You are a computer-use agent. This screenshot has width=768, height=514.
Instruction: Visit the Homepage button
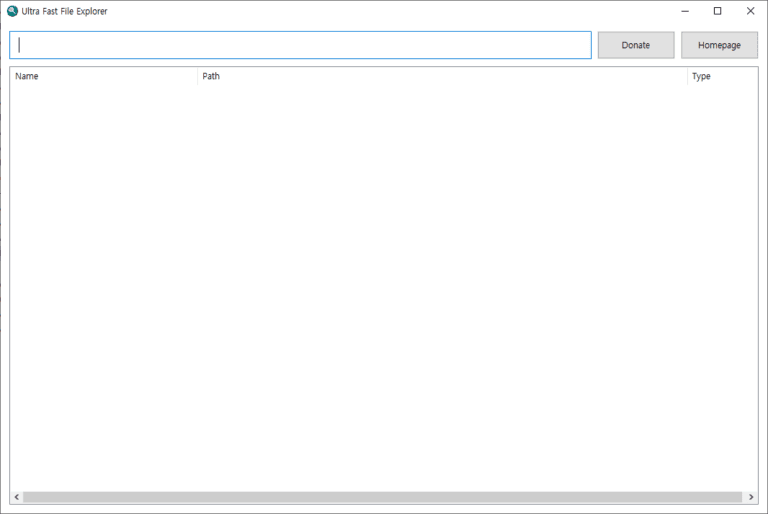(x=719, y=45)
